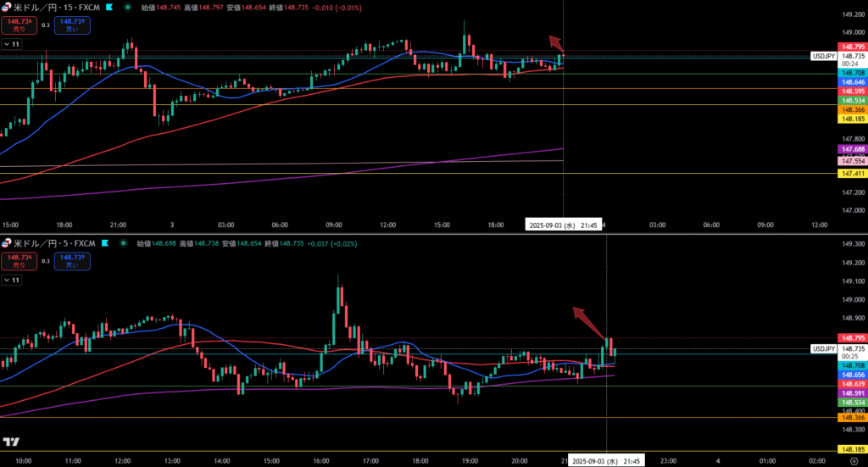
Task: Click the USDJPY price label on the 15-minute chart
Action: pos(823,56)
